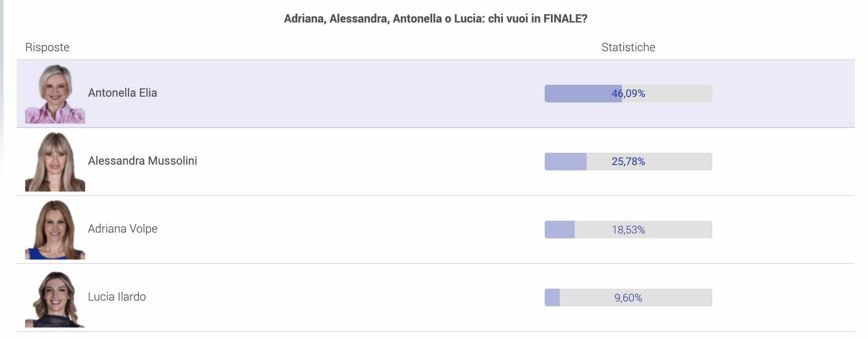Click the 25,78% progress bar
Viewport: 868px width, 339px height.
(x=628, y=162)
